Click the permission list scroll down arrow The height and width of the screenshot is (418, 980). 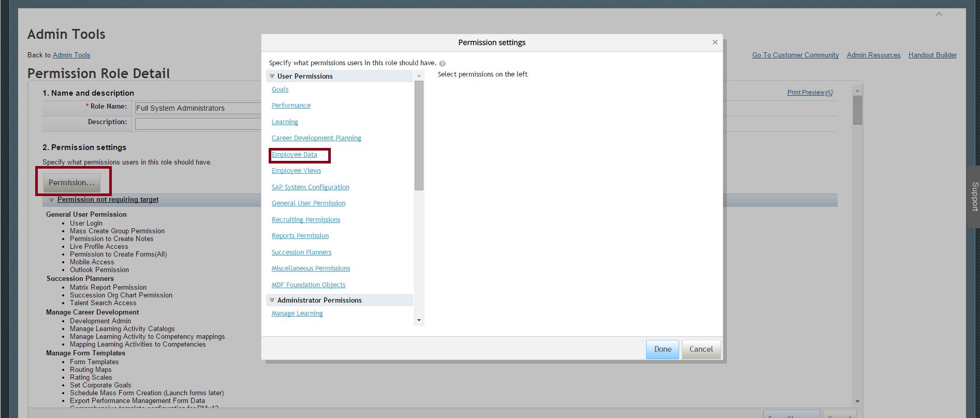click(x=419, y=320)
